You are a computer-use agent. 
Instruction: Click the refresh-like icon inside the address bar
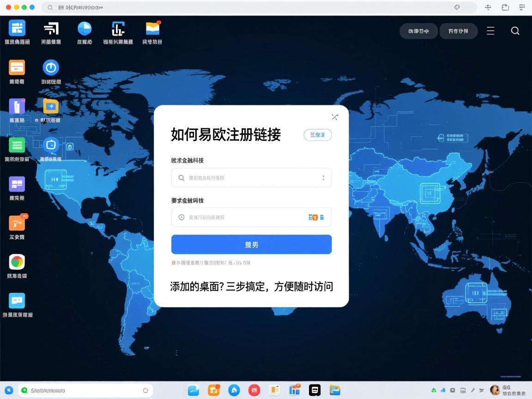457,7
